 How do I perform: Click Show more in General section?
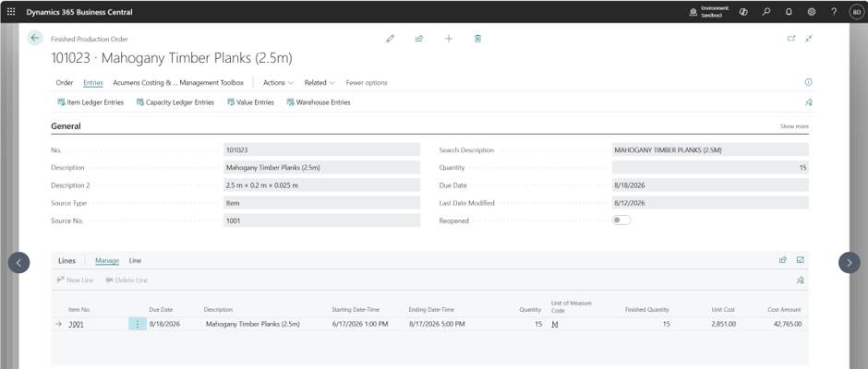794,126
